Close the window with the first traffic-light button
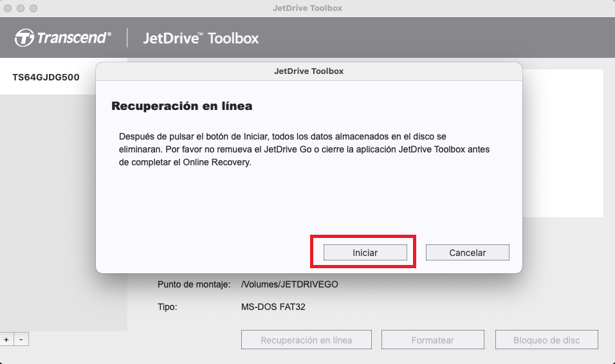 click(x=8, y=8)
